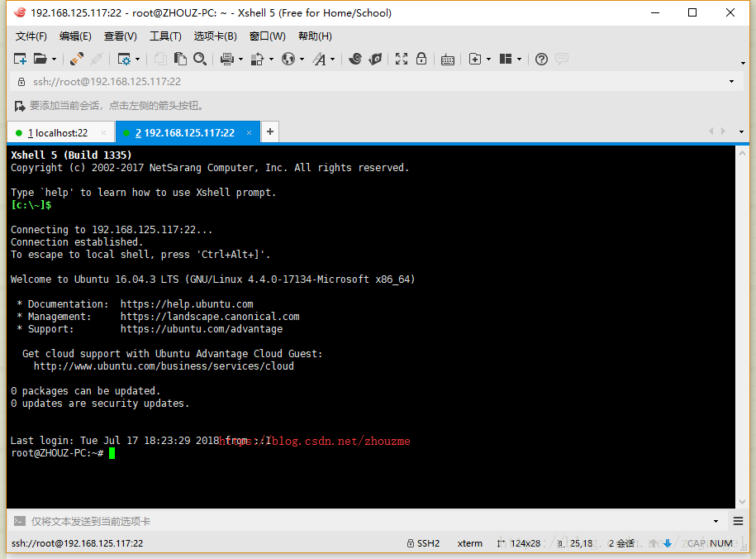Open the compose bar target dropdown
Screen dimensions: 756x559
pyautogui.click(x=716, y=521)
